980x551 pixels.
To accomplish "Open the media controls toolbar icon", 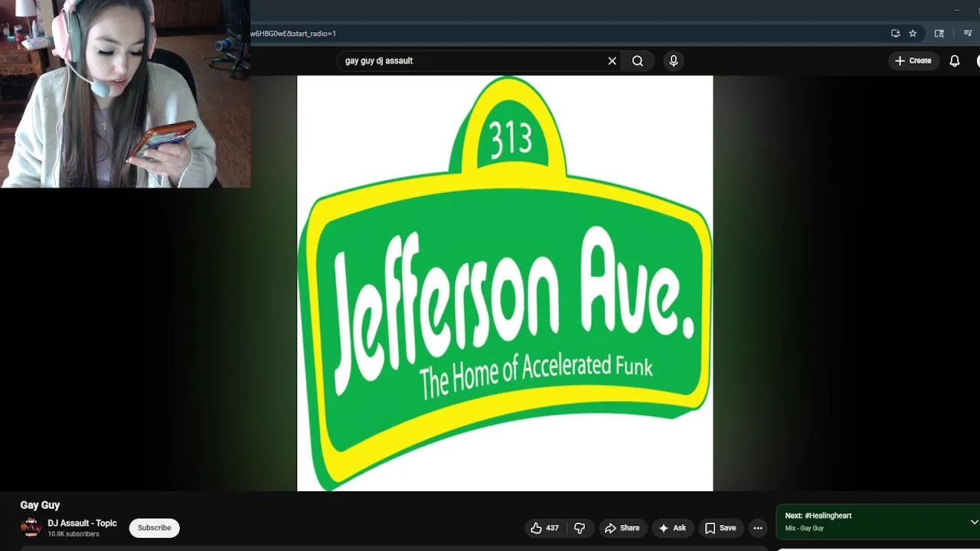I will (968, 34).
